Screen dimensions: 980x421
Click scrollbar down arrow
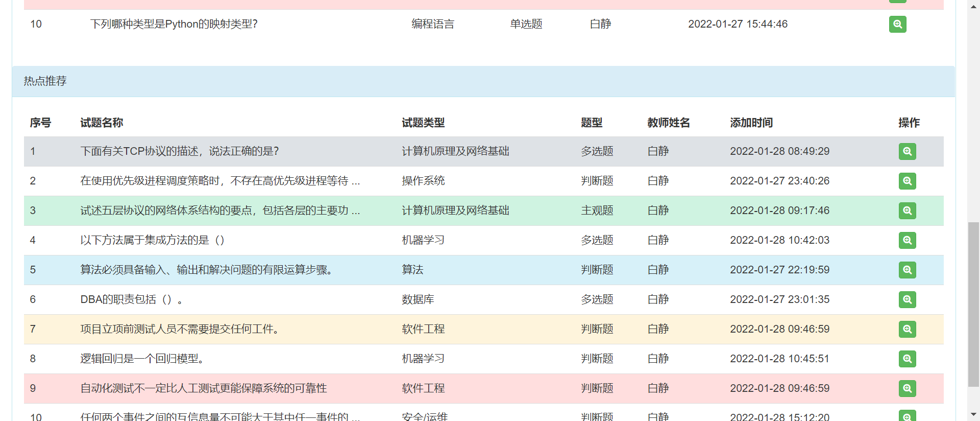[973, 414]
